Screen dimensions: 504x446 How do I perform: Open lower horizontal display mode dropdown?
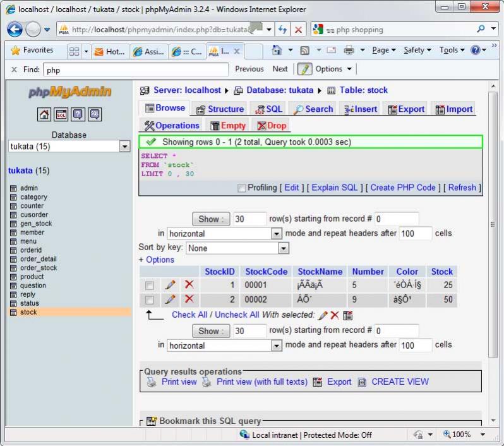click(277, 346)
